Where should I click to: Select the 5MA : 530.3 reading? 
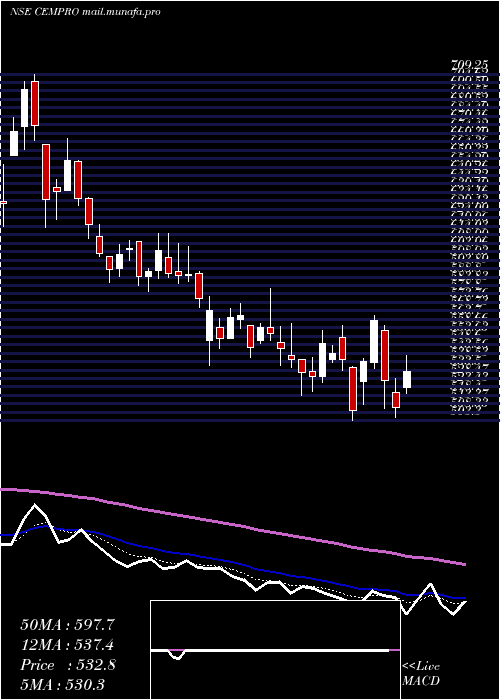tap(62, 684)
